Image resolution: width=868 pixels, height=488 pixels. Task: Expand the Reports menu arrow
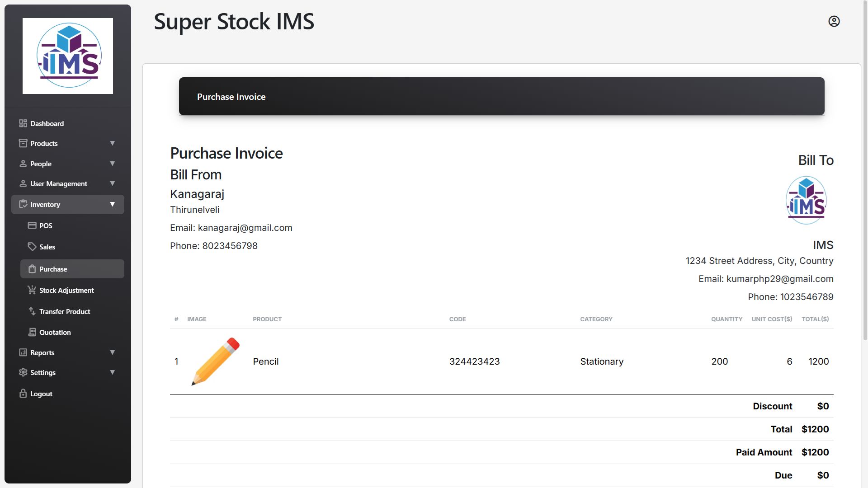click(112, 352)
